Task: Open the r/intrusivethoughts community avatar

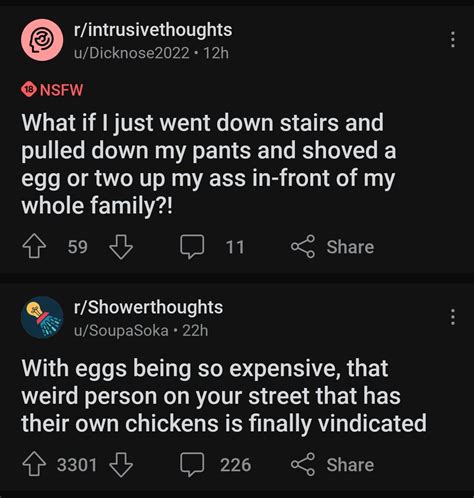Action: (x=42, y=40)
